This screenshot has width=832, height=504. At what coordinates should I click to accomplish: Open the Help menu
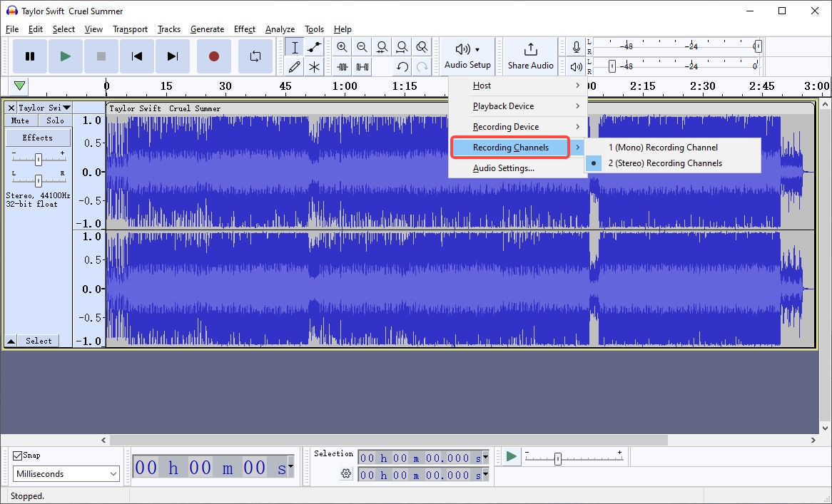[343, 29]
